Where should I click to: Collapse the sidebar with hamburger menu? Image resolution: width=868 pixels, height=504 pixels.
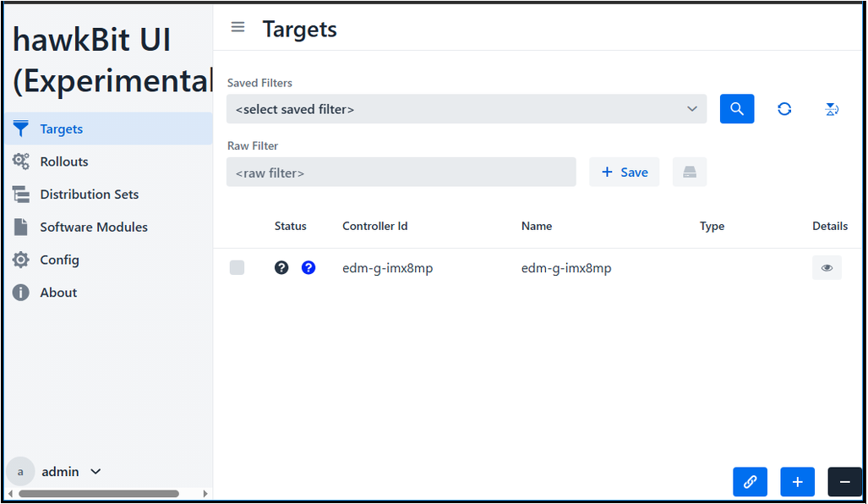237,26
